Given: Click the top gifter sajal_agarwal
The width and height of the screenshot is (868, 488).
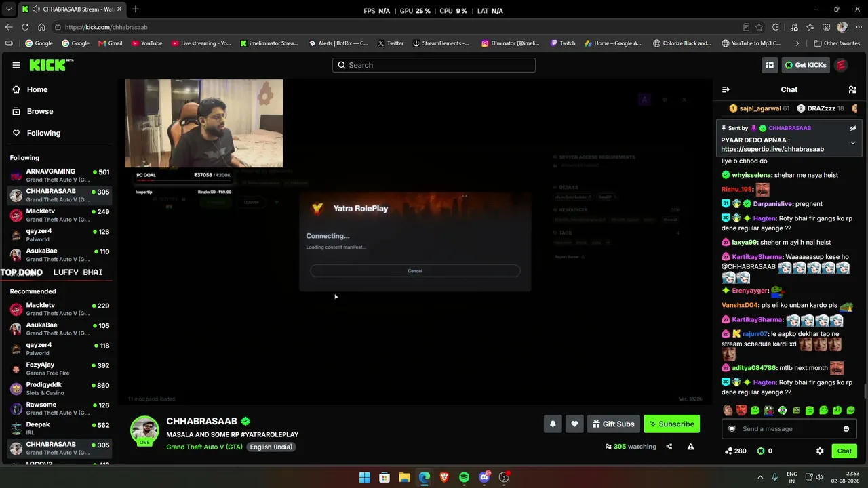Looking at the screenshot, I should (x=759, y=108).
